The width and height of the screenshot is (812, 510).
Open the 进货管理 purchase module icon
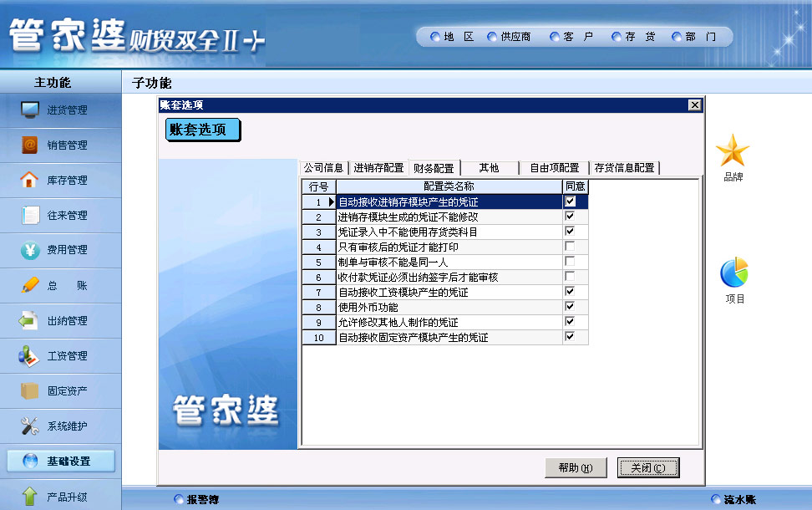tap(30, 110)
